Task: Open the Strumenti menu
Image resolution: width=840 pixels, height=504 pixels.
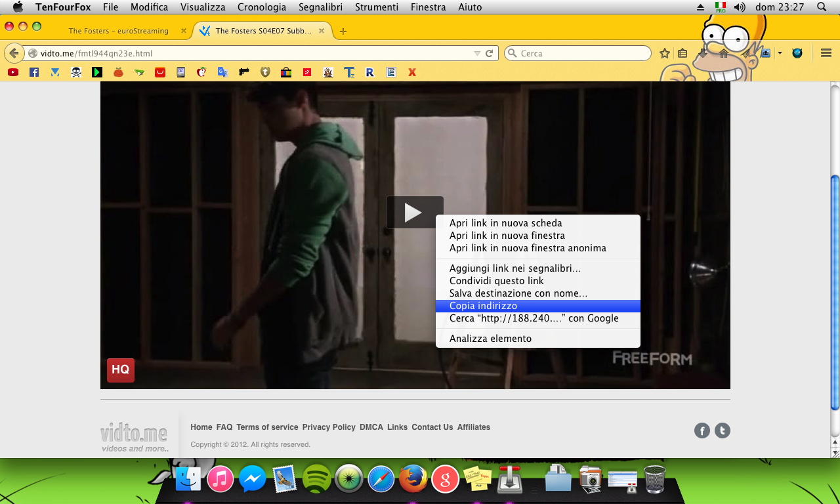Action: (377, 7)
